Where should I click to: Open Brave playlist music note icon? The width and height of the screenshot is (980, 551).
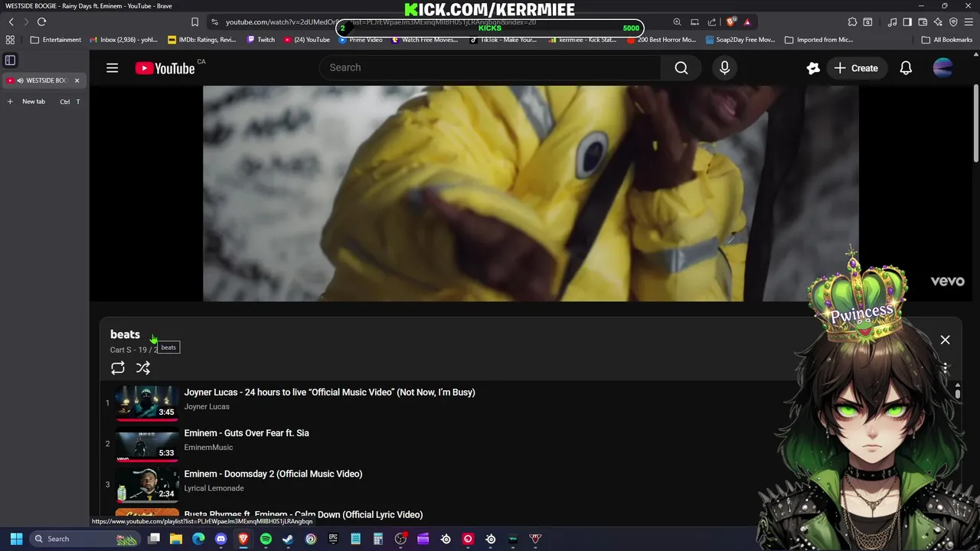pos(892,22)
